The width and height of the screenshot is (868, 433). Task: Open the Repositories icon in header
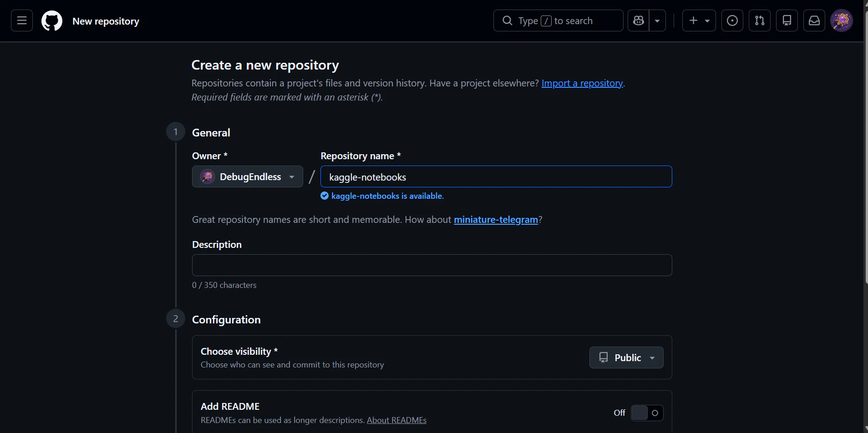787,20
